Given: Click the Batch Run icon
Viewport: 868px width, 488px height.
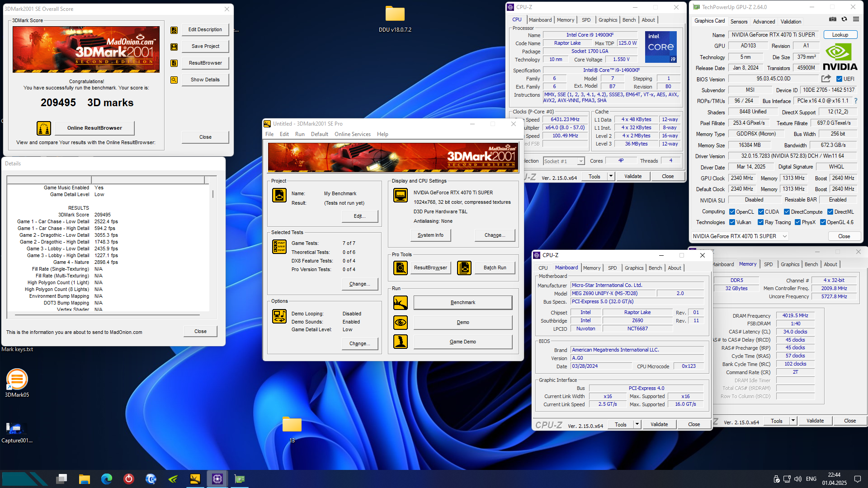Looking at the screenshot, I should (464, 268).
